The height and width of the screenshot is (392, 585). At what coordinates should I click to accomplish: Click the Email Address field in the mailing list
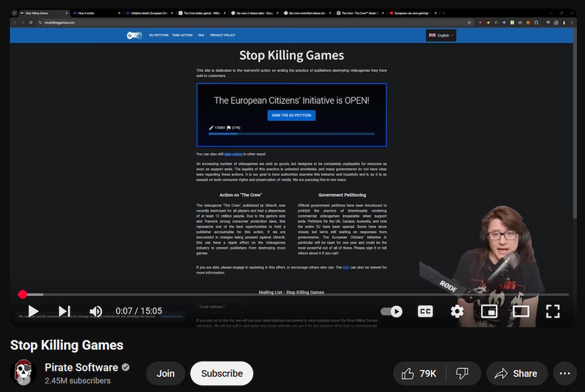pos(219,307)
